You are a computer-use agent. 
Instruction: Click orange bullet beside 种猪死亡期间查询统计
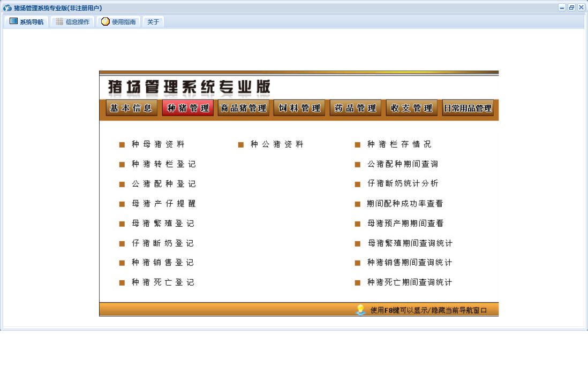357,283
